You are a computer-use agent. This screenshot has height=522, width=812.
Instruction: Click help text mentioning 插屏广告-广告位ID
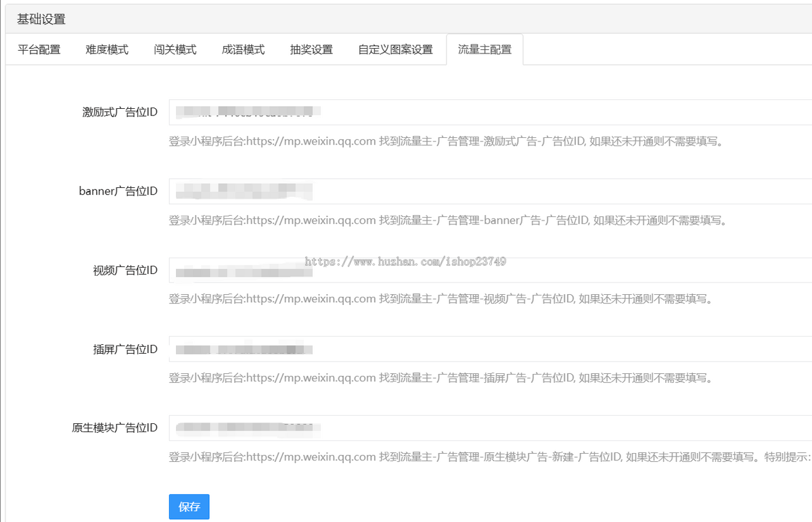coord(441,378)
